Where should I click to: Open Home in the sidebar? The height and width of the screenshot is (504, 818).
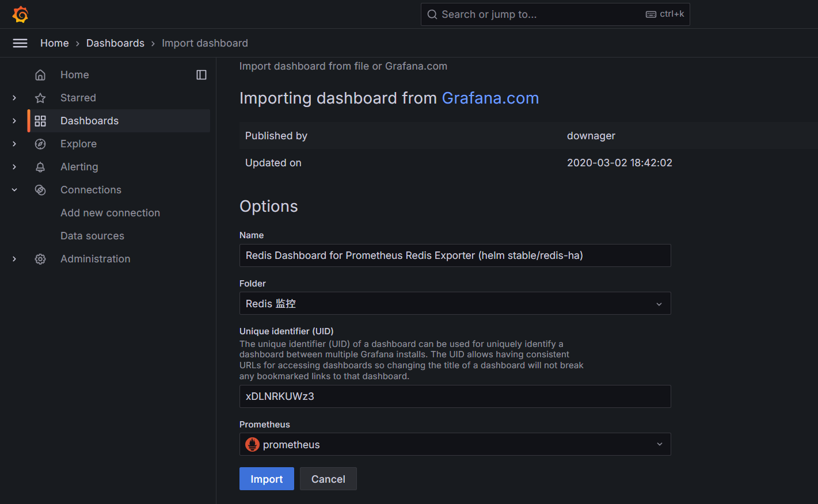tap(75, 75)
